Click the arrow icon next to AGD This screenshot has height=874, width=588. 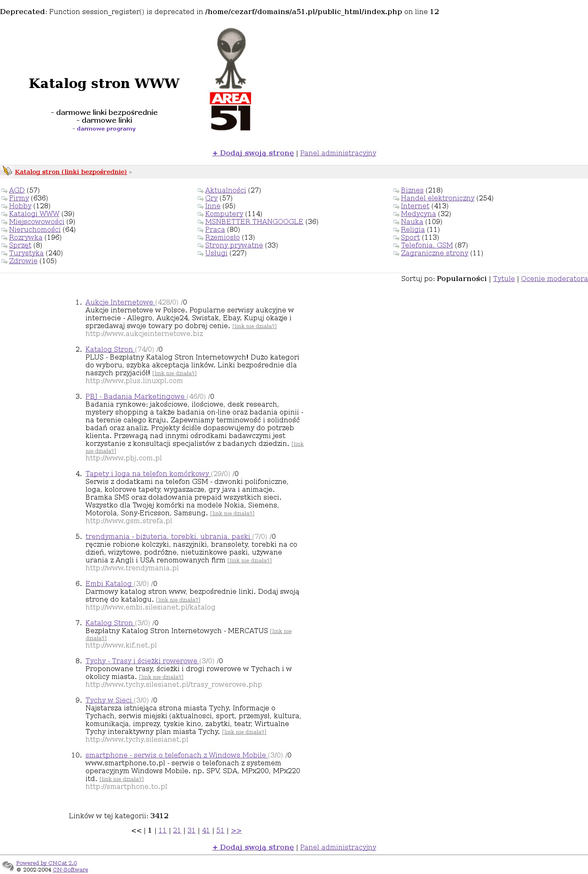[x=4, y=191]
